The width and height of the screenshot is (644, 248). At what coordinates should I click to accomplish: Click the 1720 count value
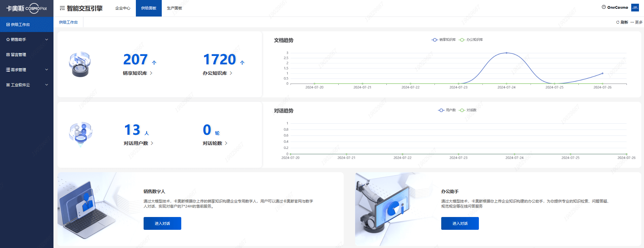(220, 60)
